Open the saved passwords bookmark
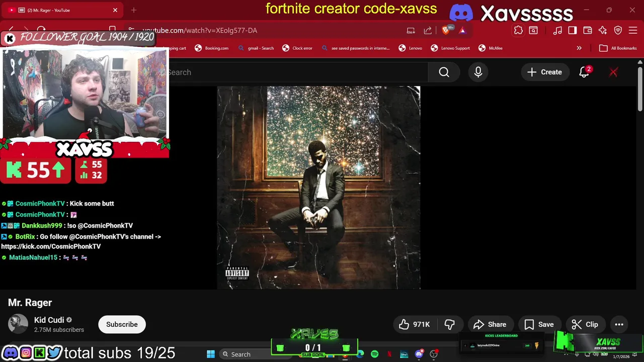 point(355,48)
